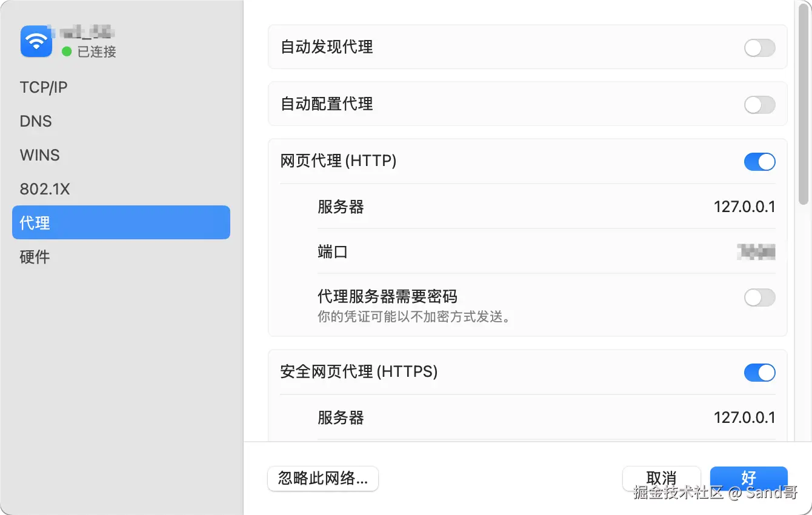Click the 忽略此网络... button
This screenshot has height=515, width=812.
click(322, 478)
